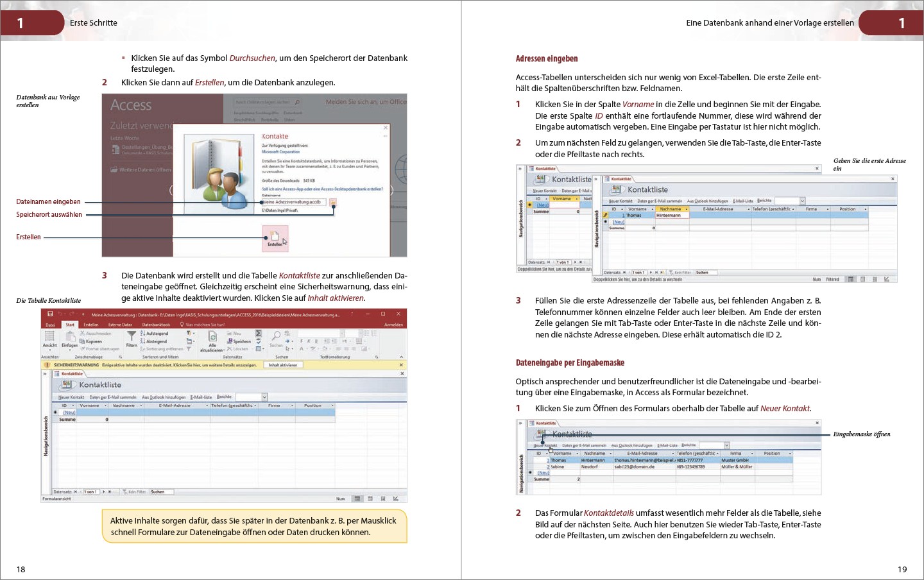Click Löschen in the Datensätze group
Viewport: 924px width, 580px height.
[237, 349]
